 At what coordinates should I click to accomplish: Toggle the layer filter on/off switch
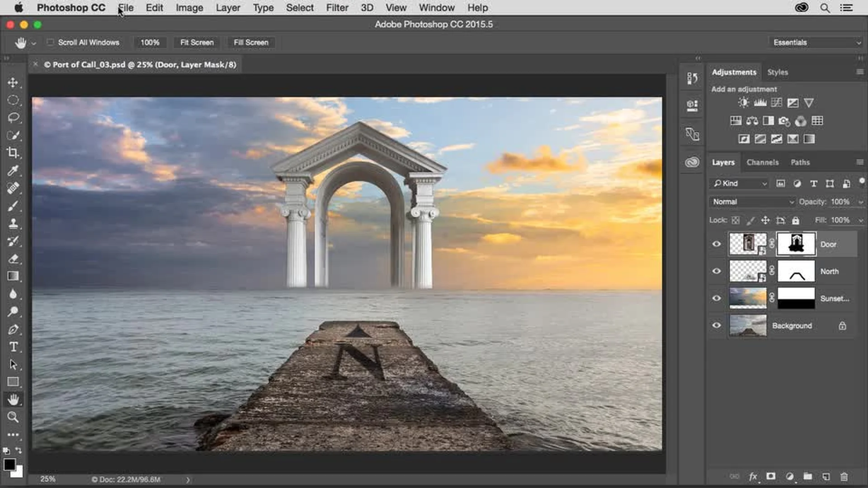tap(862, 181)
